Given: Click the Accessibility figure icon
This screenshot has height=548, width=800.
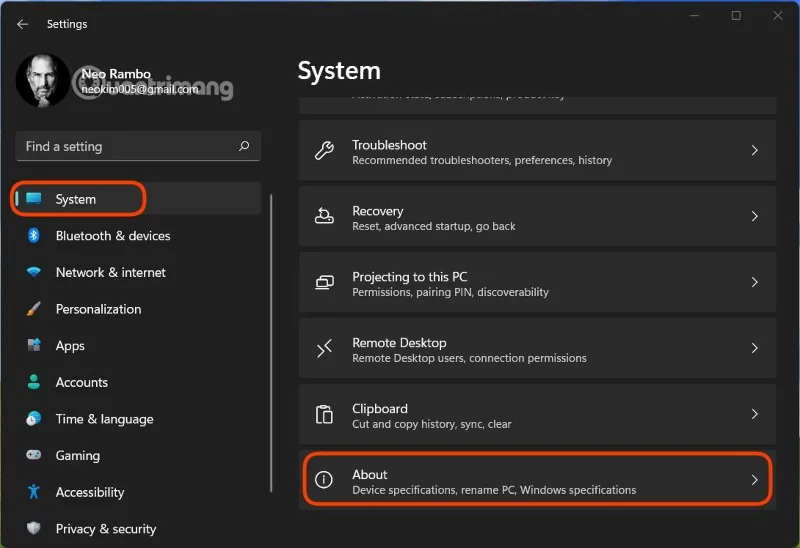Looking at the screenshot, I should pyautogui.click(x=34, y=491).
